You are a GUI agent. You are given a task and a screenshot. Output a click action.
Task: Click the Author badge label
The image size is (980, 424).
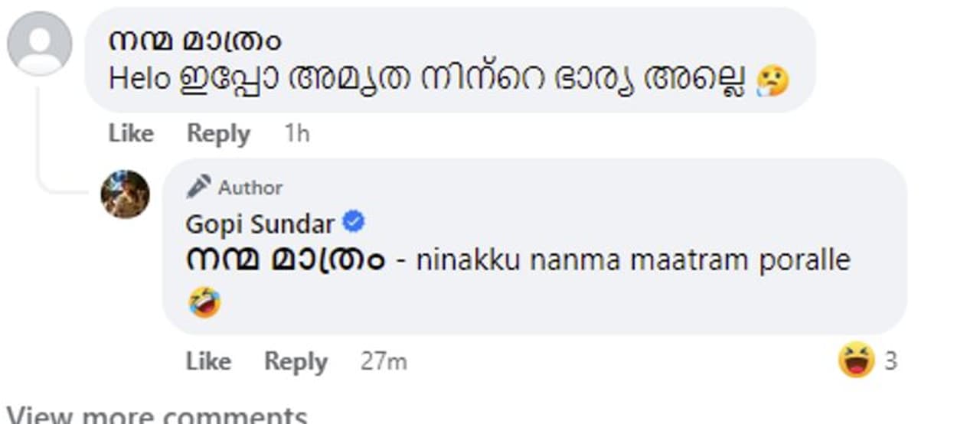[x=250, y=188]
